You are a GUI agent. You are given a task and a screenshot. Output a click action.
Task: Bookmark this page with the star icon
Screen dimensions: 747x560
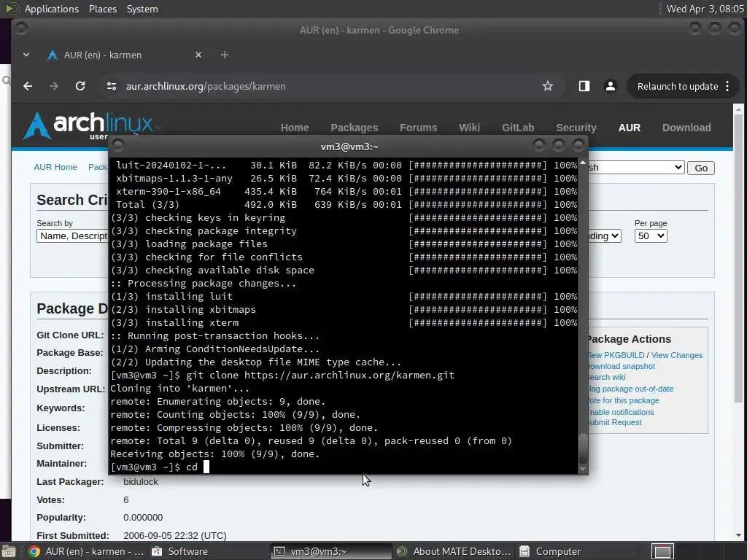548,86
